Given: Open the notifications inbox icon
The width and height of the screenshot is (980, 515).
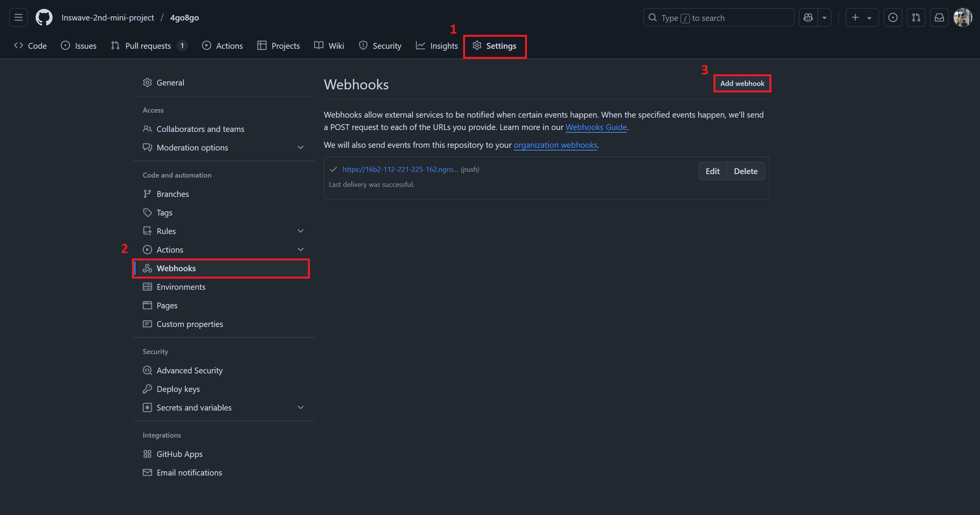Looking at the screenshot, I should pyautogui.click(x=939, y=17).
